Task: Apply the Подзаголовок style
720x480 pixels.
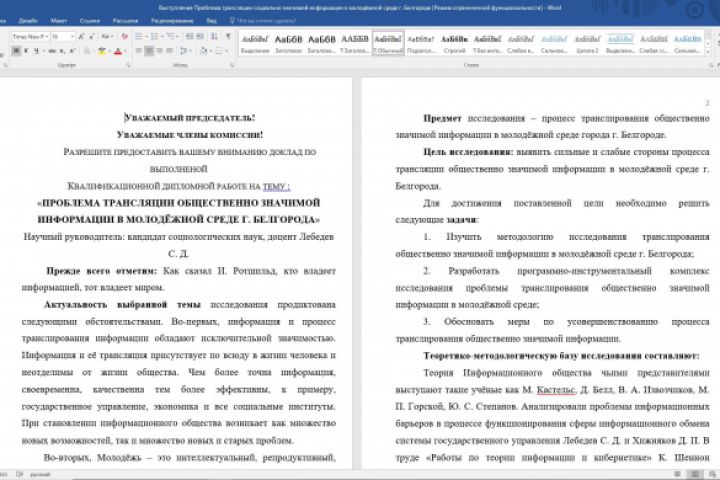Action: tap(421, 43)
